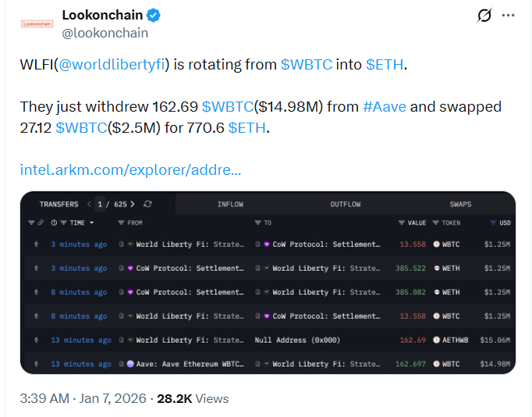Click the #Aave hashtag

pyautogui.click(x=384, y=106)
